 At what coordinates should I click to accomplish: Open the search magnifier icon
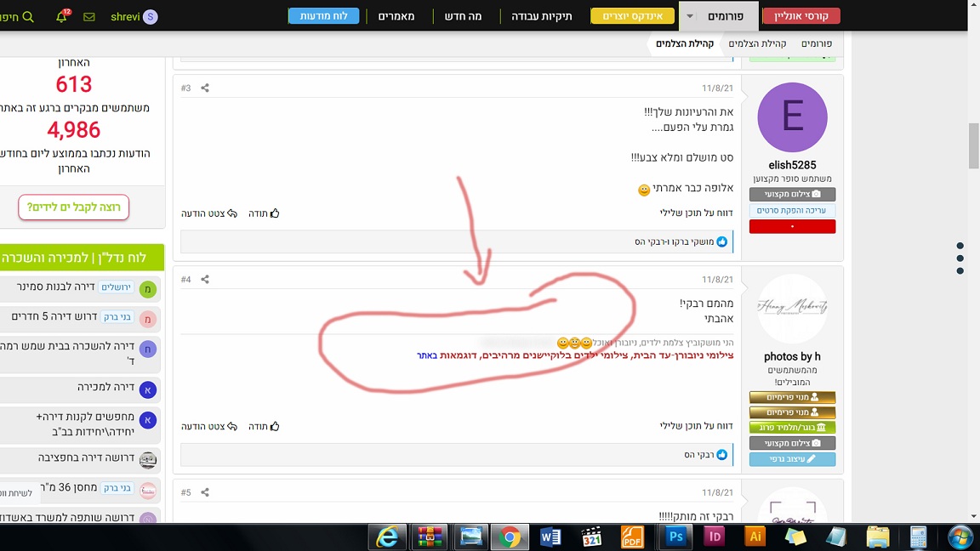[x=28, y=17]
